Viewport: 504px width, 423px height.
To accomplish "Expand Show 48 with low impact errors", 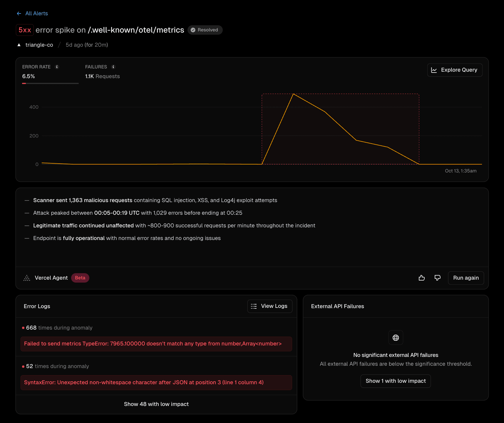I will [156, 404].
